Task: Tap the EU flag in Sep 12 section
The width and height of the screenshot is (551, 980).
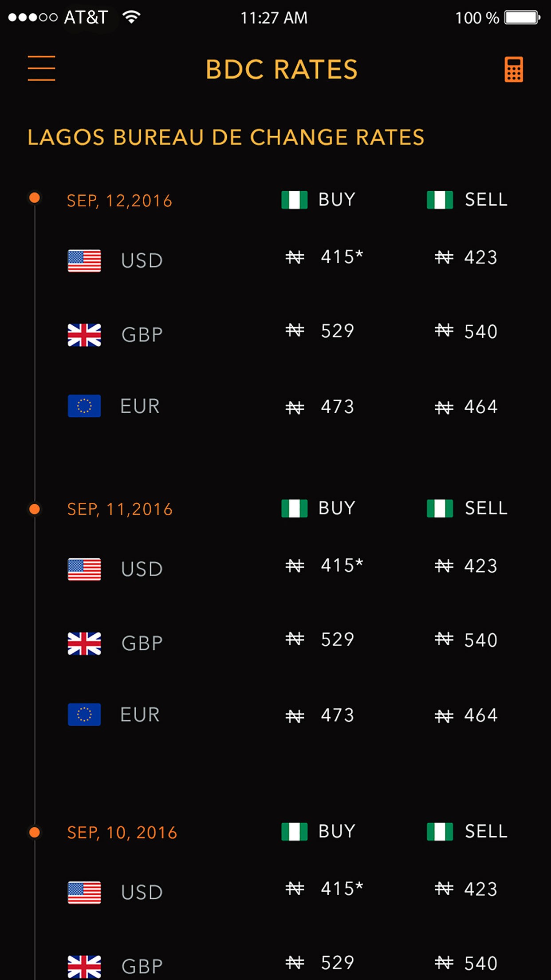Action: 84,406
